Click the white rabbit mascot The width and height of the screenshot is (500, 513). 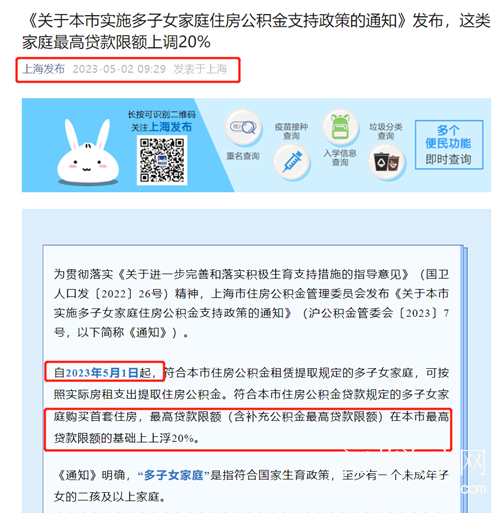click(x=87, y=152)
